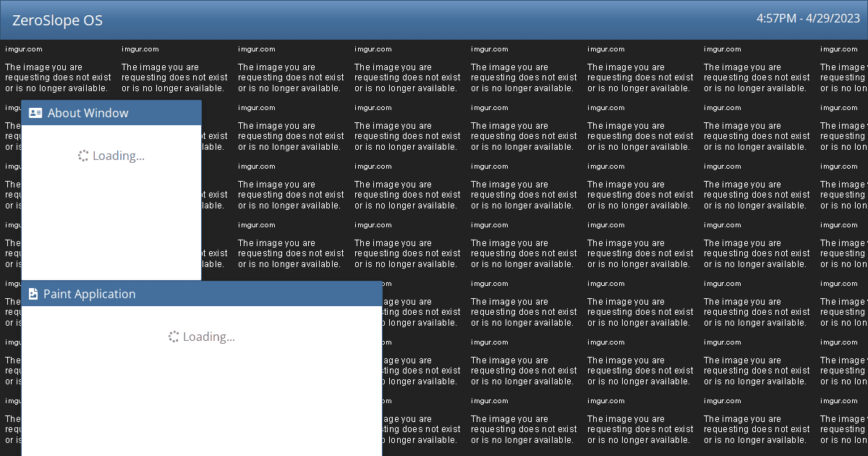Click the imgur.com link in the first wallpaper tile
Image resolution: width=868 pixels, height=456 pixels.
pos(24,48)
